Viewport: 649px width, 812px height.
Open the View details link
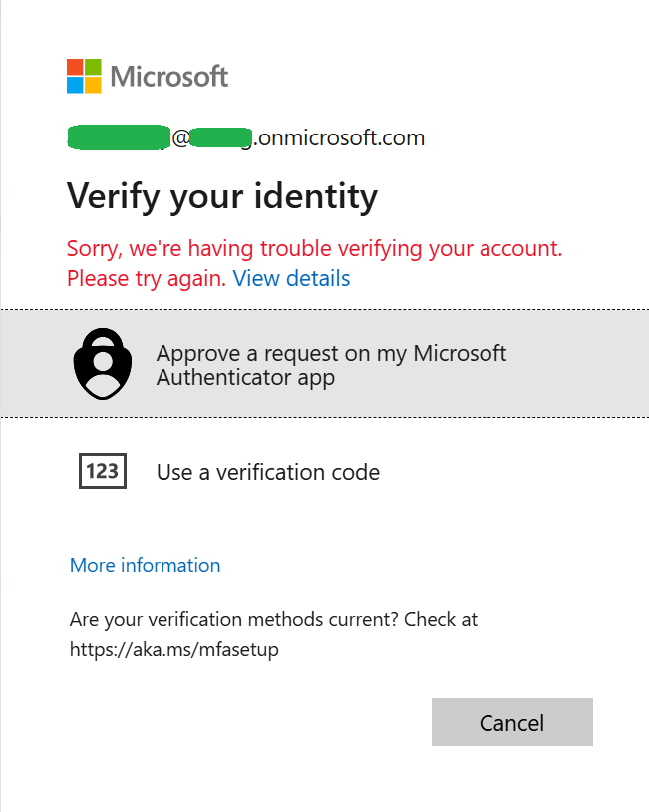point(291,278)
